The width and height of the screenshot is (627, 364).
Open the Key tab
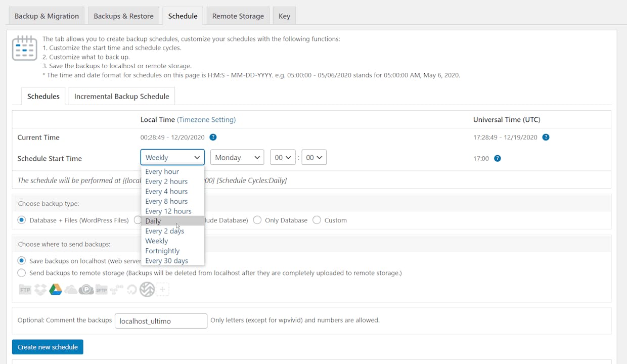285,16
